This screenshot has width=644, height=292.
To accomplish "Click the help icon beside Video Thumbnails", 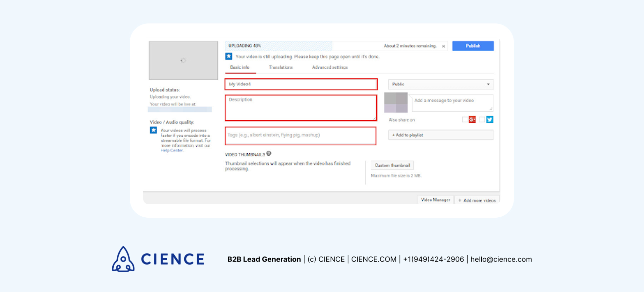I will coord(269,154).
